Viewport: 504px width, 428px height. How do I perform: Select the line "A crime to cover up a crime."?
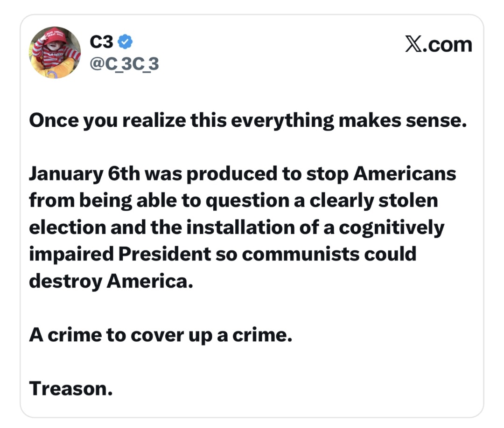point(161,335)
